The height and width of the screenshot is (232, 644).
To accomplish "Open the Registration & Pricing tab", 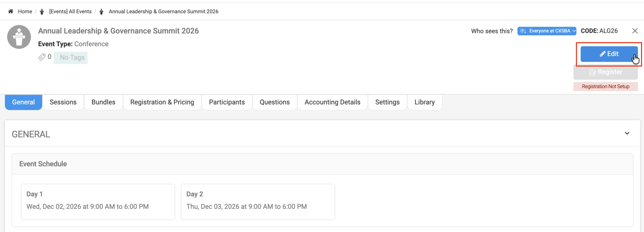I will tap(162, 102).
